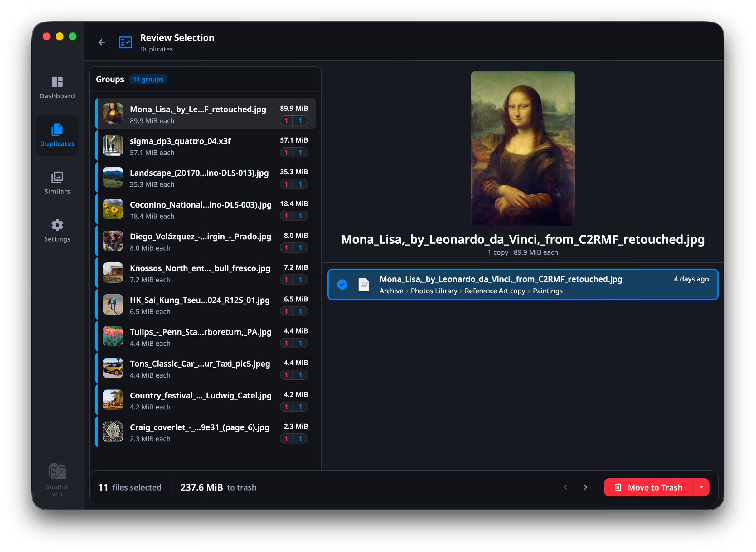Select Knossos_North_ent..._bull_fresco.jpg file name
Viewport: 756px width, 552px height.
200,268
